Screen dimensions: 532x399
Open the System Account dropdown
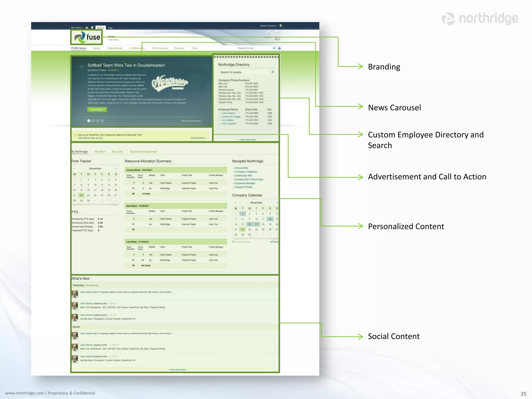click(x=269, y=26)
